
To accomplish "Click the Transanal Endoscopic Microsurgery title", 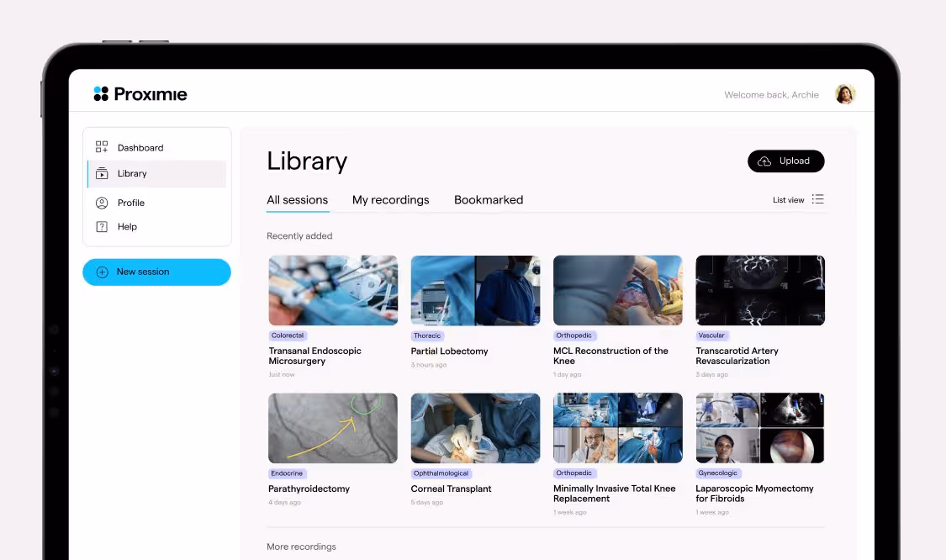I will 315,356.
